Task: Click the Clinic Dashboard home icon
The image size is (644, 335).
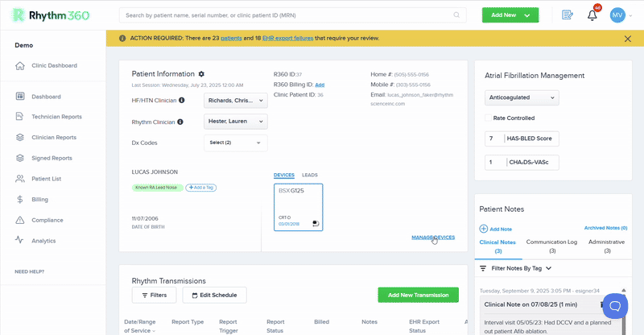Action: pos(19,66)
